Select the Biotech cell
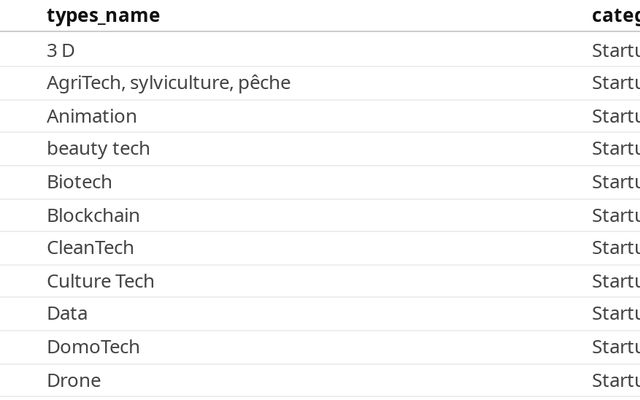Image resolution: width=640 pixels, height=400 pixels. click(x=79, y=182)
